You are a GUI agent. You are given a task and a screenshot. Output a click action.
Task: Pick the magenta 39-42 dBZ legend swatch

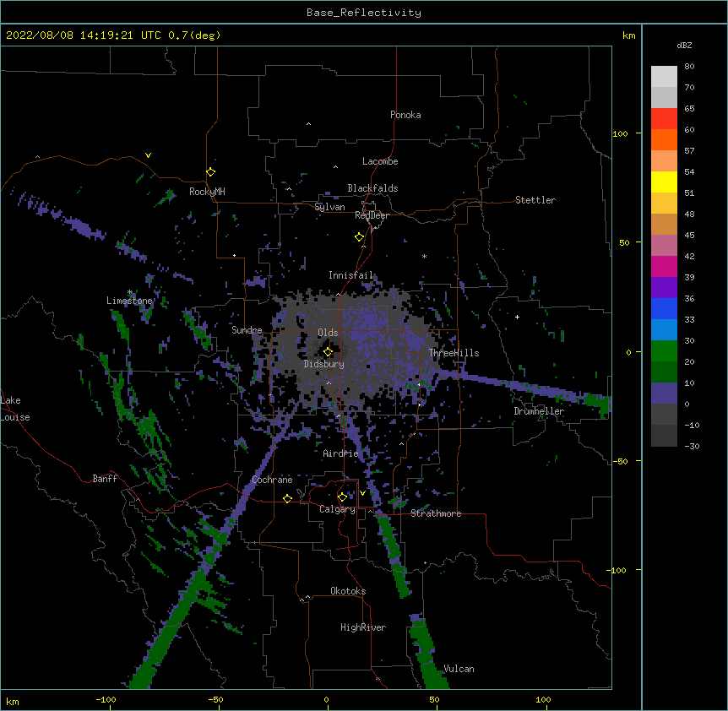[664, 266]
